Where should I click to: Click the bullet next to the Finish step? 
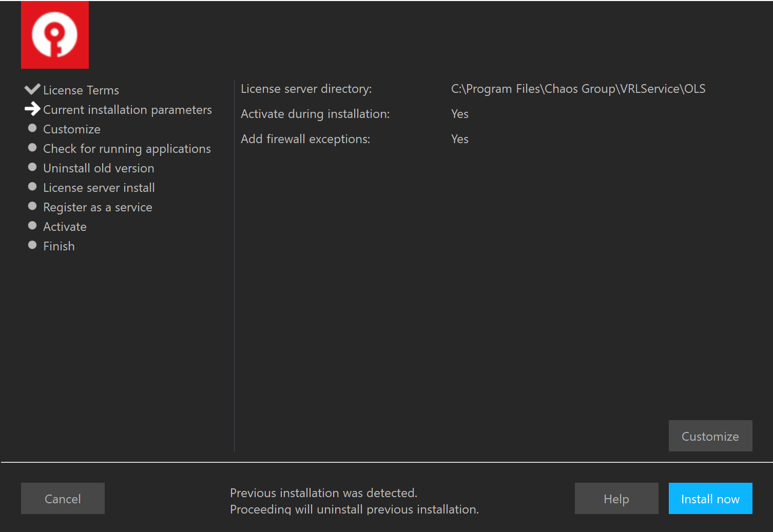[32, 245]
